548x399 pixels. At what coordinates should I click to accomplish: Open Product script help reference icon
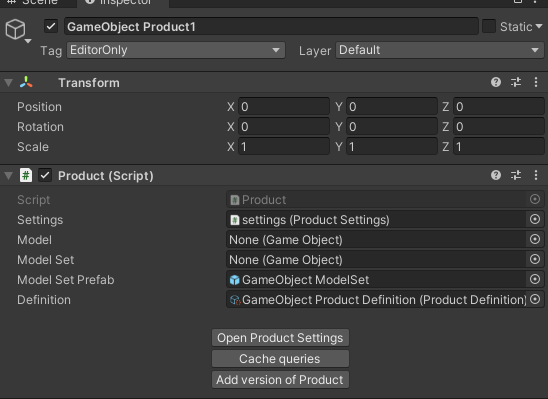coord(496,175)
